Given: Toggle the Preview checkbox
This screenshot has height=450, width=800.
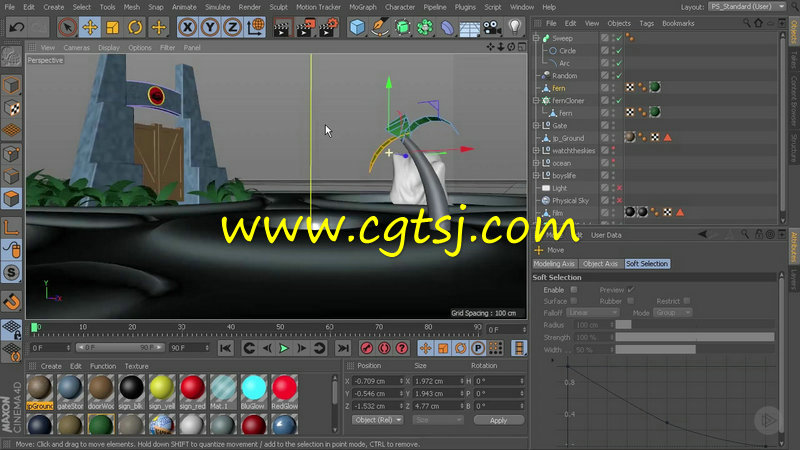Looking at the screenshot, I should 631,290.
